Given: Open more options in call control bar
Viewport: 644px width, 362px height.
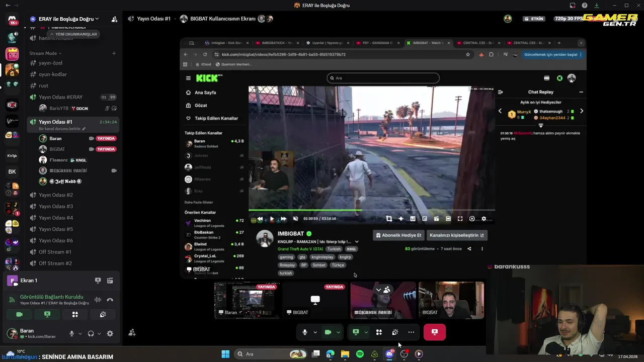Looking at the screenshot, I should [411, 332].
